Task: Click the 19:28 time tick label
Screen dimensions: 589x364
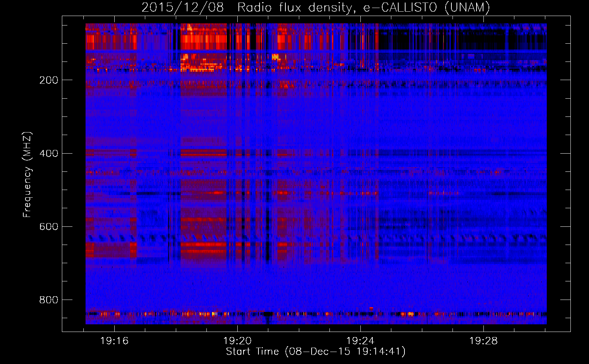Action: [x=483, y=341]
